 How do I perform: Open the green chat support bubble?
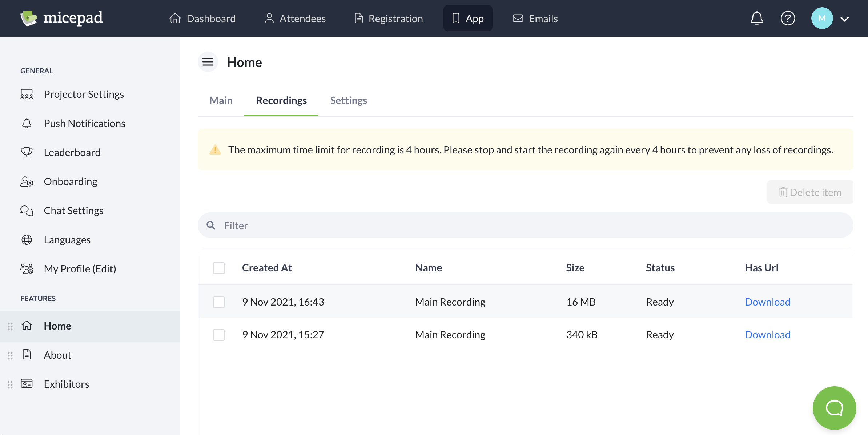click(834, 408)
